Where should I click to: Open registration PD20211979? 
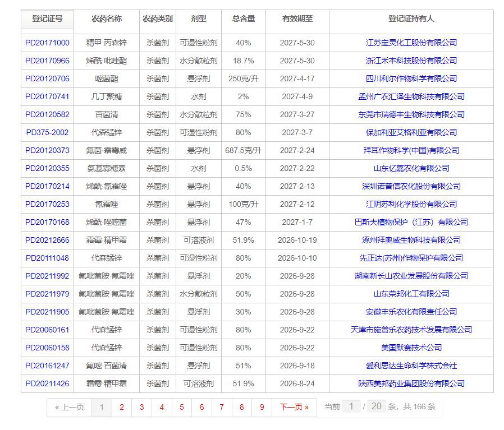pos(47,294)
